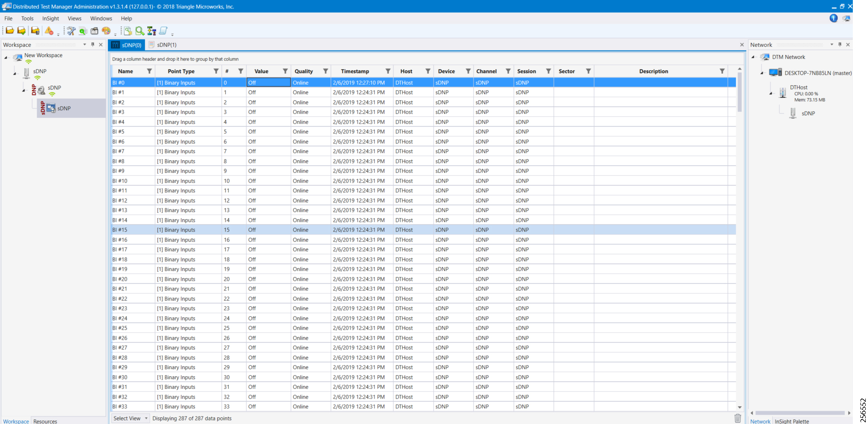Click the data grid vertical scrollbar thumb
This screenshot has height=424, width=868.
tap(740, 92)
